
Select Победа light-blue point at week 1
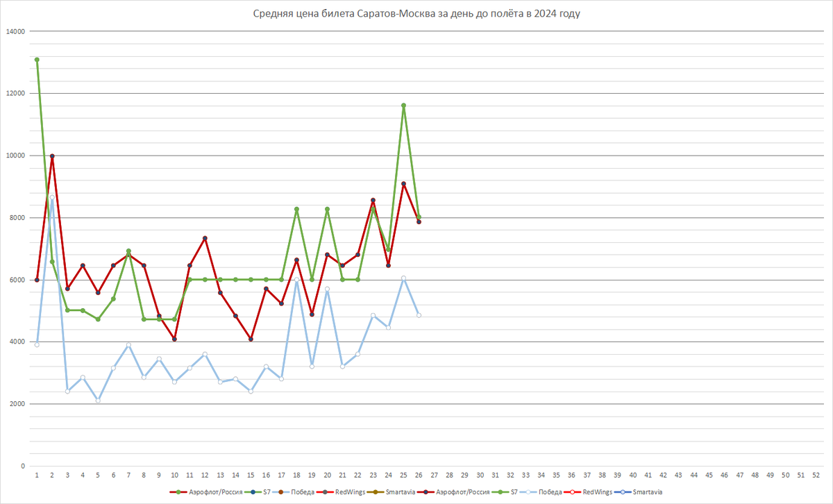point(37,344)
